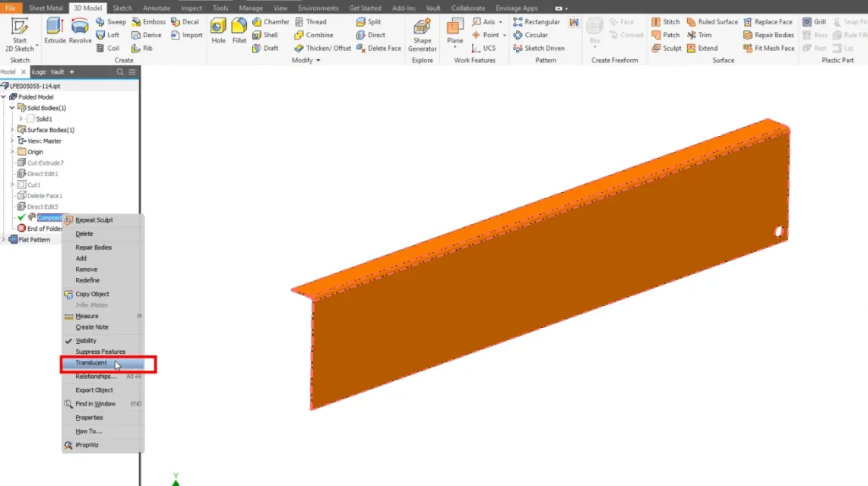Expand the Surface Bodies(1) node
868x486 pixels.
[x=12, y=130]
